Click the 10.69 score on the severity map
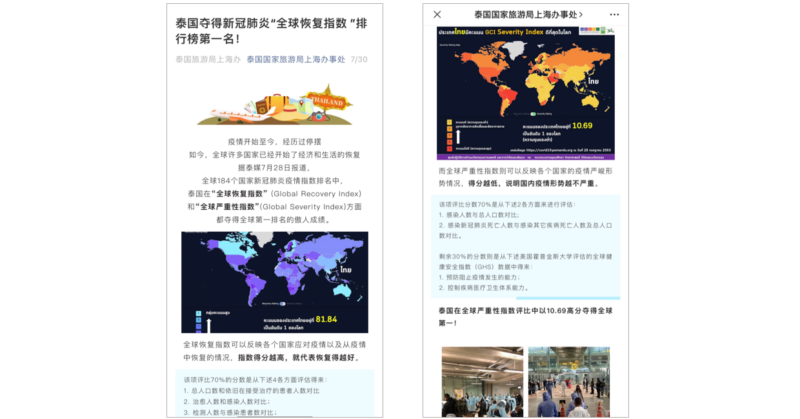This screenshot has width=800, height=419. pyautogui.click(x=582, y=126)
